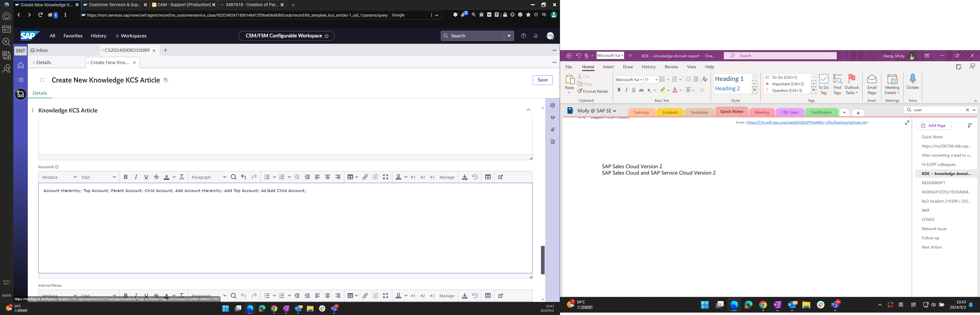Open attachments paperclip in right sidebar
The height and width of the screenshot is (315, 980).
[553, 130]
